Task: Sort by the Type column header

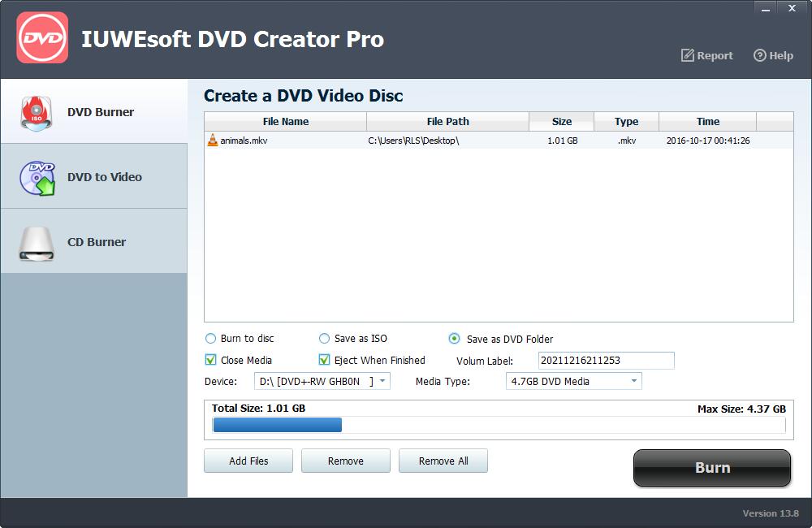Action: pos(627,121)
